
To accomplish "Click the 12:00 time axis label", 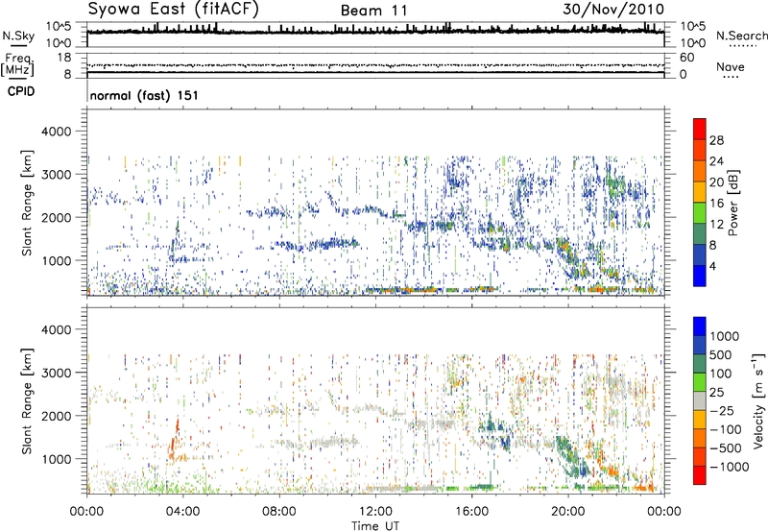I will 375,512.
